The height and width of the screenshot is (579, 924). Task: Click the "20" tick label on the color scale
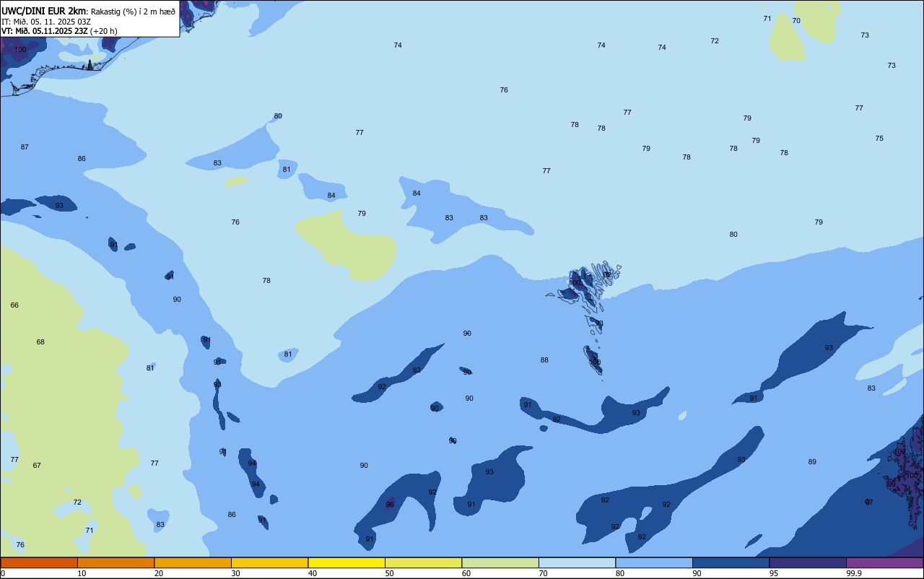pos(159,573)
